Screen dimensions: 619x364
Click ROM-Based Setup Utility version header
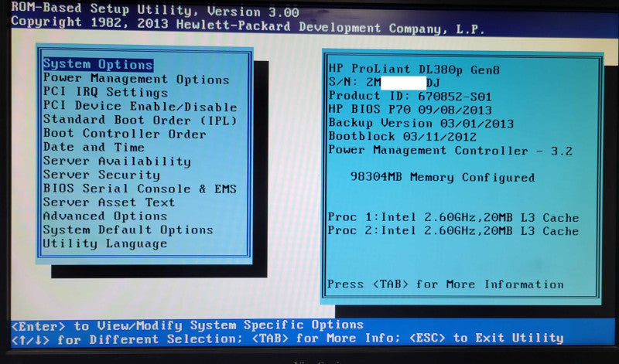(x=155, y=9)
